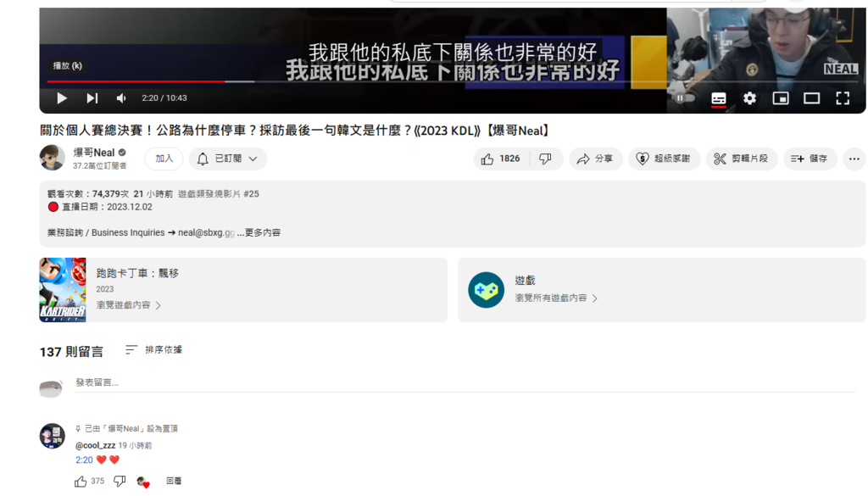Open the 跑跑卡丁車：飄移 game title

coord(137,273)
